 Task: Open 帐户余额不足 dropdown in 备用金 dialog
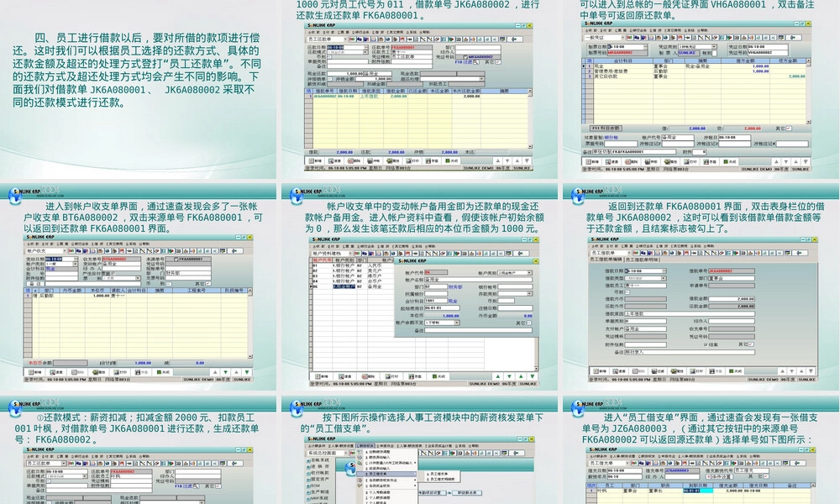tap(457, 323)
